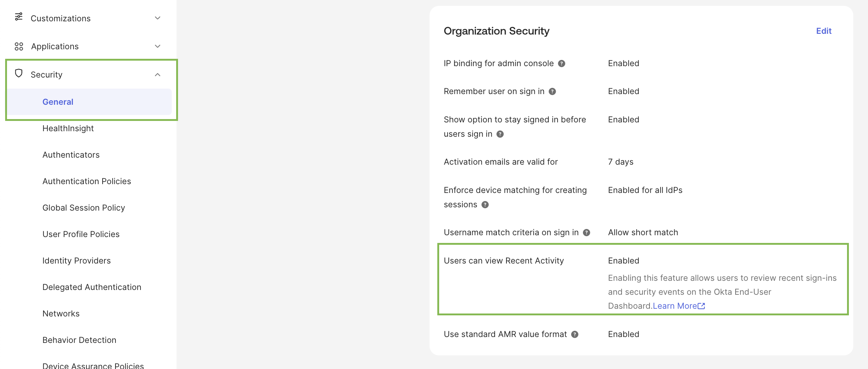The height and width of the screenshot is (369, 868).
Task: Select HealthInsight in the sidebar
Action: [x=68, y=128]
